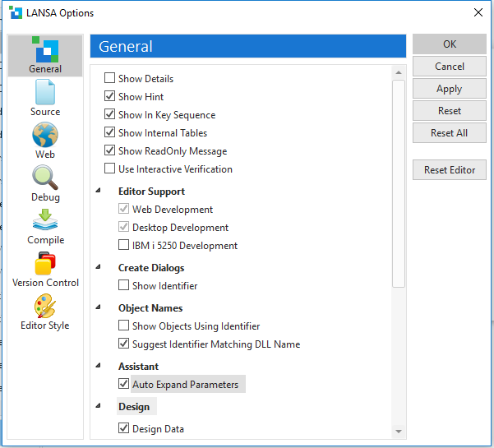The height and width of the screenshot is (448, 494).
Task: Open the Version Control icon
Action: tap(45, 264)
